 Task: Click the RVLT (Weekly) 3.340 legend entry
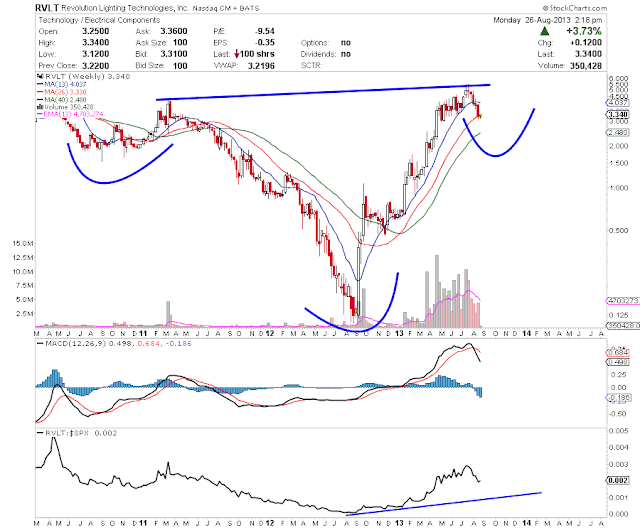tap(84, 76)
